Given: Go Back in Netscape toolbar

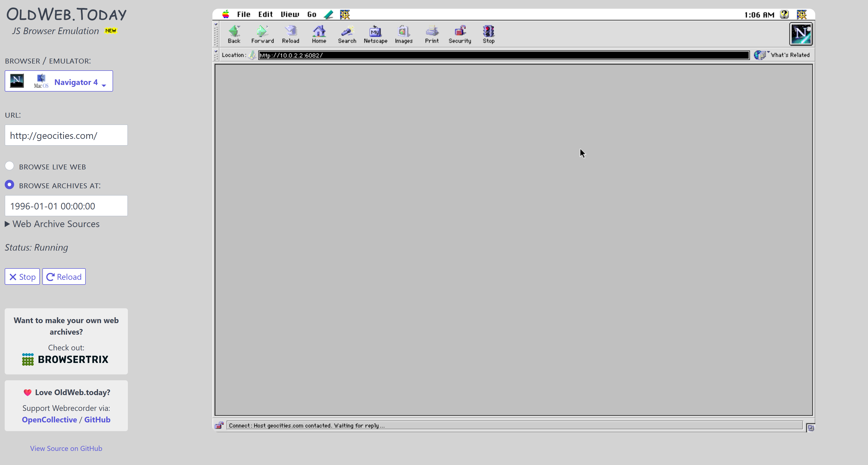Looking at the screenshot, I should tap(234, 34).
